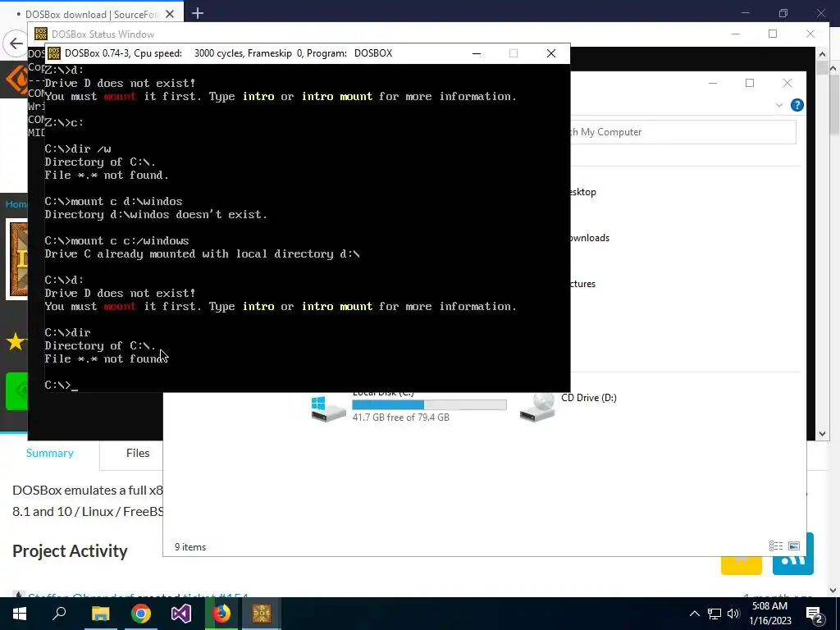Click DOSBox Status Window title icon
Image resolution: width=840 pixels, height=630 pixels.
point(41,34)
